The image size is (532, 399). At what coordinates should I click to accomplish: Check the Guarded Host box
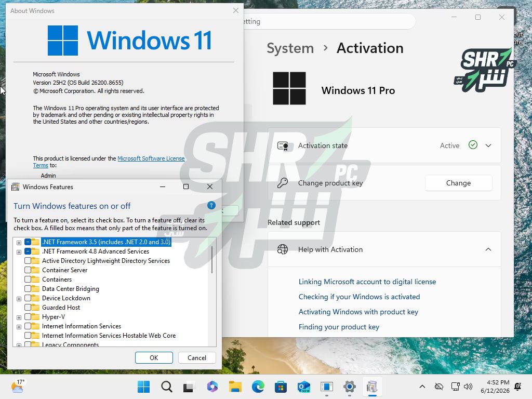pyautogui.click(x=28, y=308)
